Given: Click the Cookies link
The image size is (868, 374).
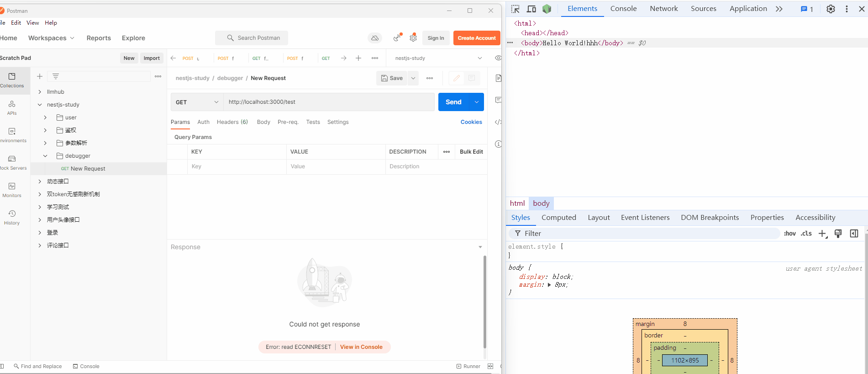Looking at the screenshot, I should [x=471, y=122].
